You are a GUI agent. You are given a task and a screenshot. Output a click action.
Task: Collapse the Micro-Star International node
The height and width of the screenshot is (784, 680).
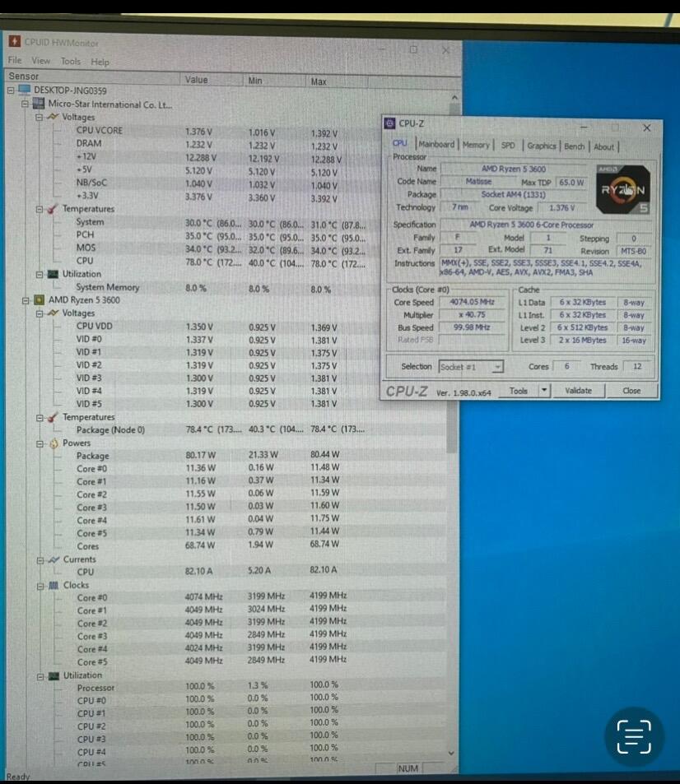pyautogui.click(x=25, y=104)
